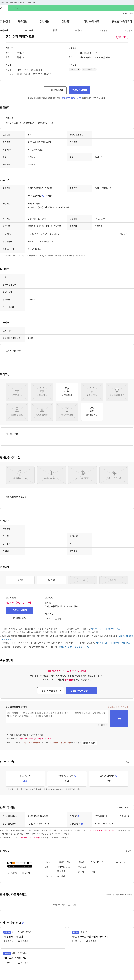Select the 장애인용 주차장 facility icon
The image size is (134, 980).
(x=20, y=475)
